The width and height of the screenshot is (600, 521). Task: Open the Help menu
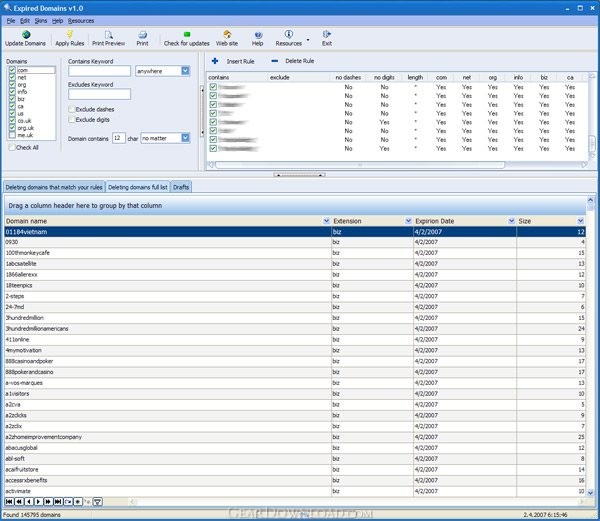[57, 21]
